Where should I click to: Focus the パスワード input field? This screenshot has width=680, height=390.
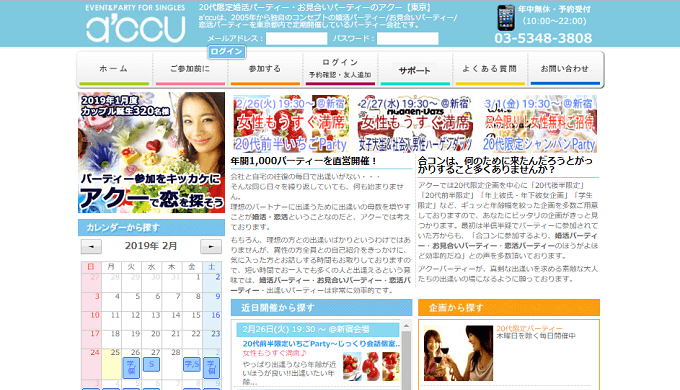408,39
